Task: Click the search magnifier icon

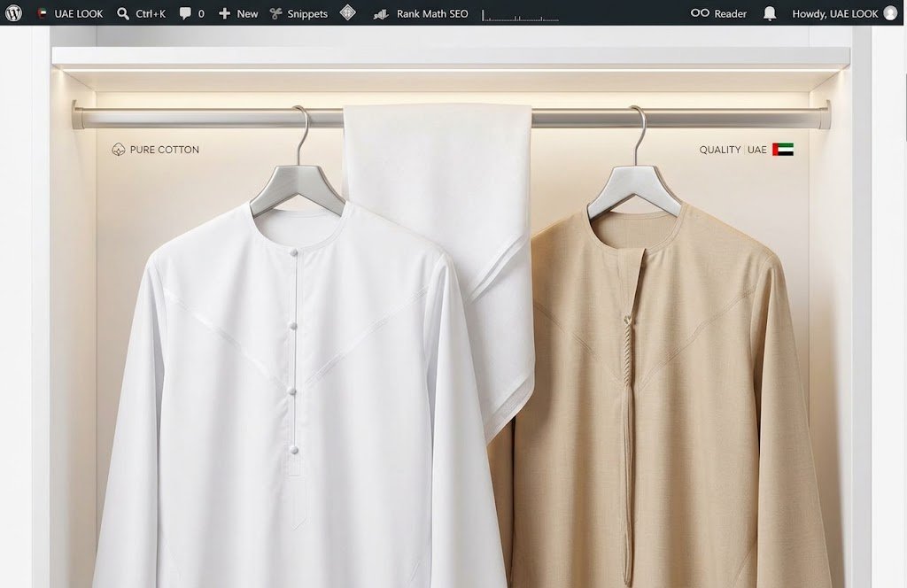Action: click(x=122, y=13)
